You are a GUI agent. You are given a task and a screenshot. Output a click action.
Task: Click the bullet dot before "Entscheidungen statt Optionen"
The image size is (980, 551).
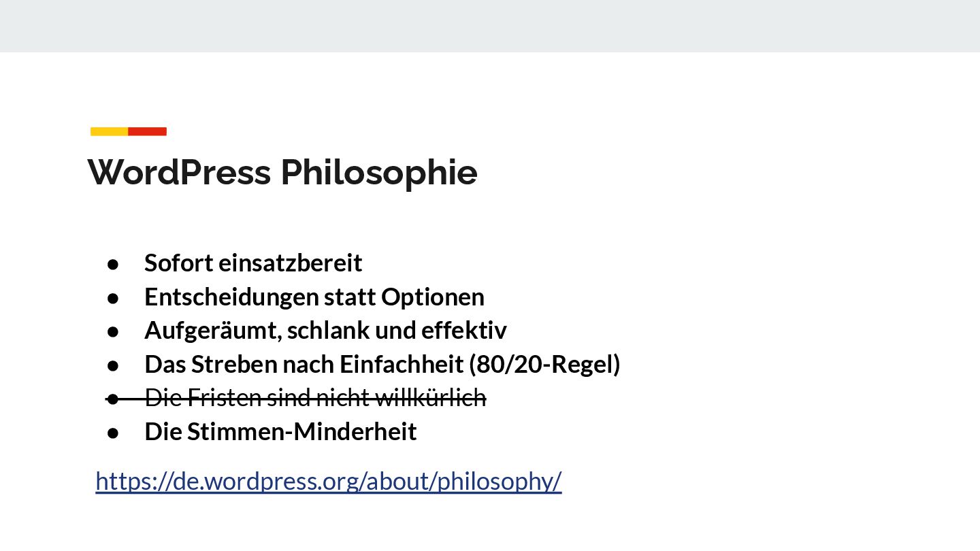click(114, 297)
